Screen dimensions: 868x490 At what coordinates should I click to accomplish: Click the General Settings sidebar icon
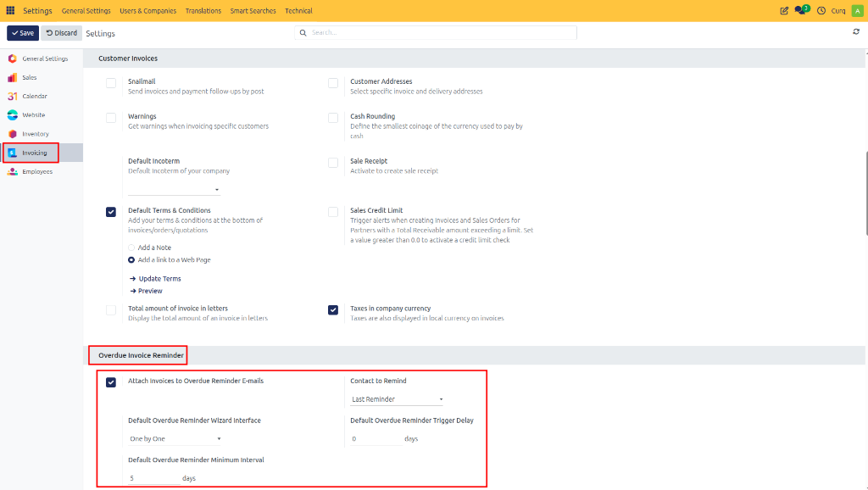point(12,58)
